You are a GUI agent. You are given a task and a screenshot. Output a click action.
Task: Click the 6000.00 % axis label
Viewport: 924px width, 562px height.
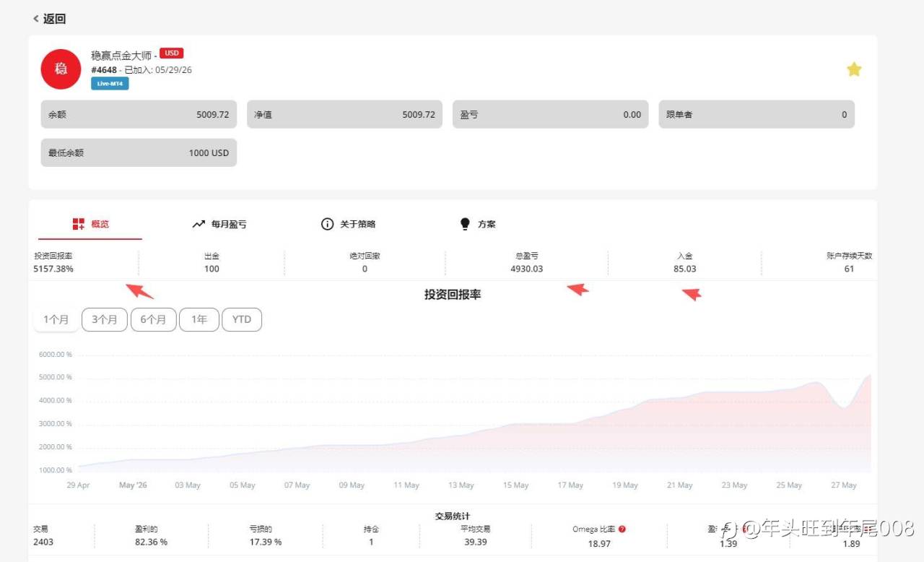pos(56,355)
